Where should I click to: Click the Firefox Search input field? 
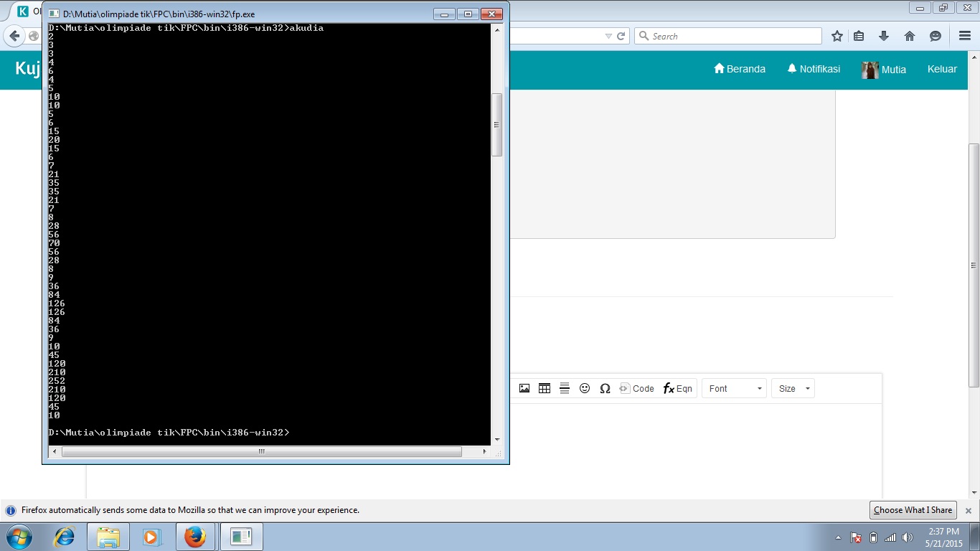tap(732, 36)
